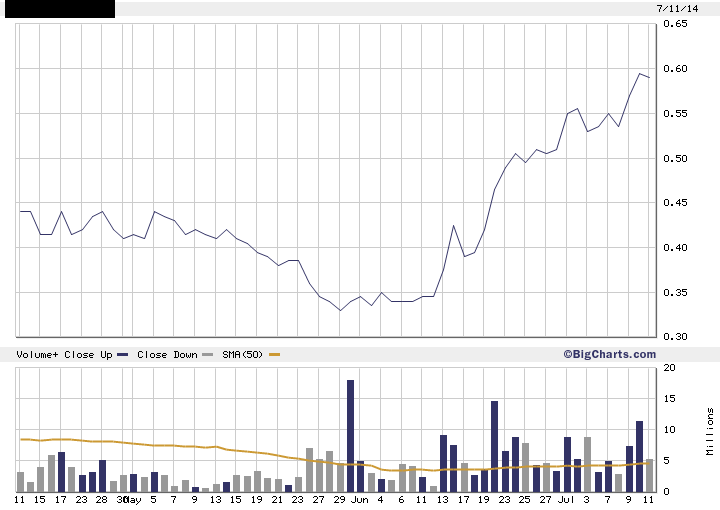
Task: Click the 0.30 price axis label
Action: (x=674, y=337)
